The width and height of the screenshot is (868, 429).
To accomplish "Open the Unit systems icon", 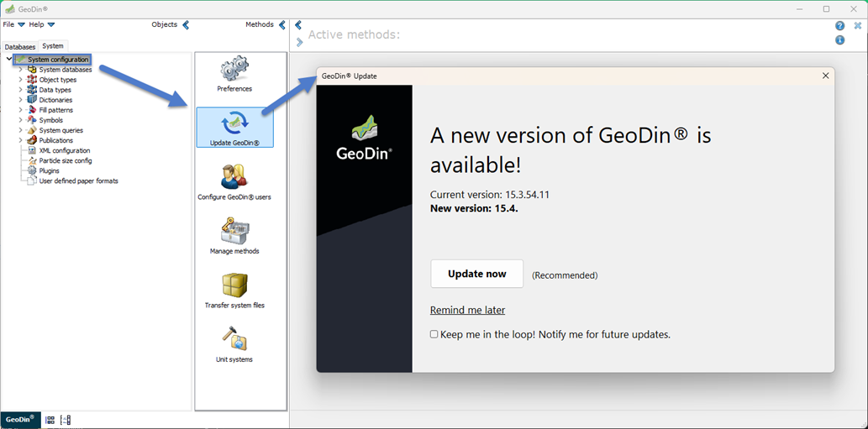I will 234,341.
